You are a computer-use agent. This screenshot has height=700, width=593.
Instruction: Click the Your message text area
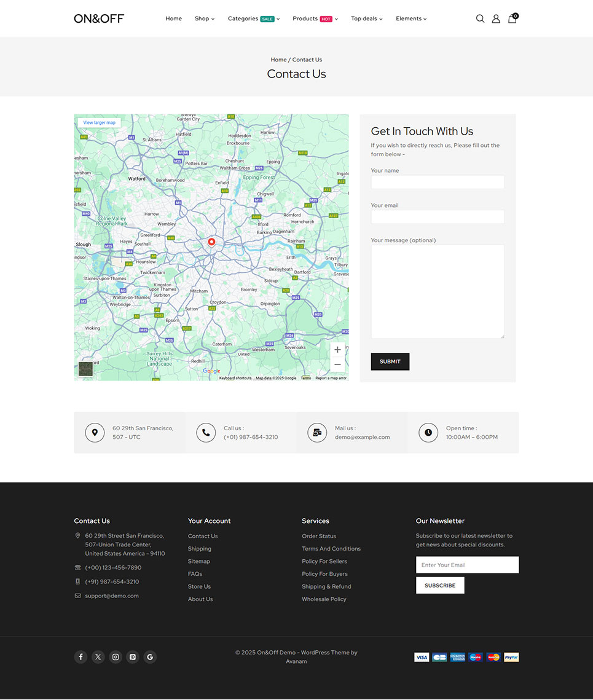(438, 291)
